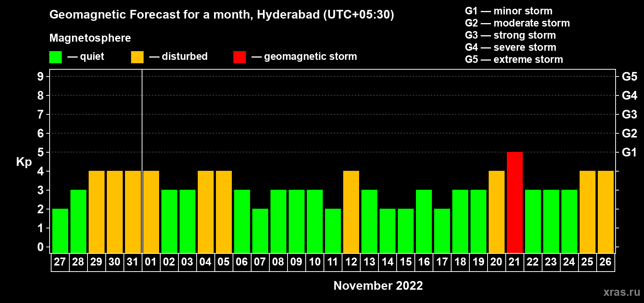Click the 'disturbed' legend label
The height and width of the screenshot is (303, 644).
pos(184,56)
